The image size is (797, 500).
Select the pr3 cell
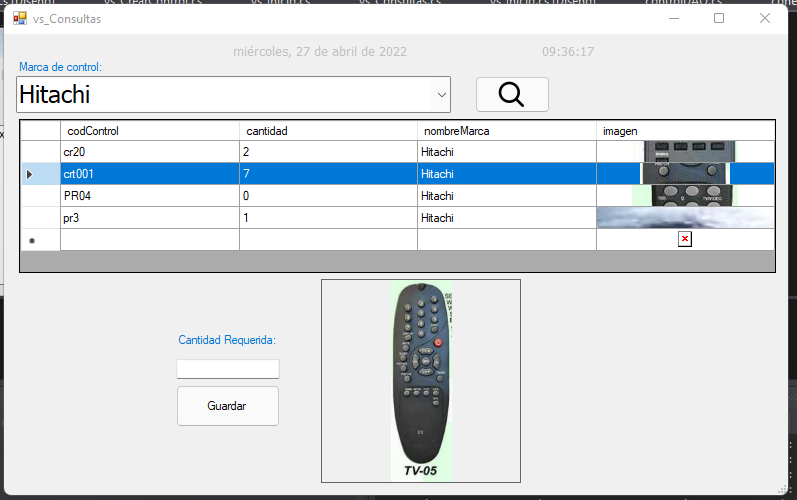(150, 218)
